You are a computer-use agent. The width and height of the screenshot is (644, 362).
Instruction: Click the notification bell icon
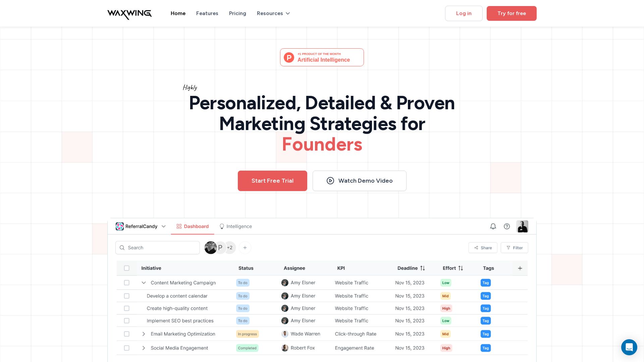(x=493, y=226)
